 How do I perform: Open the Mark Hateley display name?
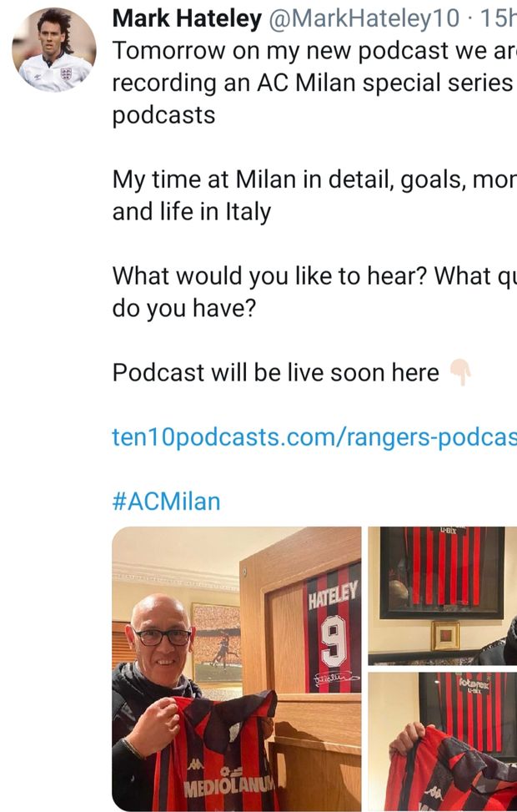click(187, 18)
